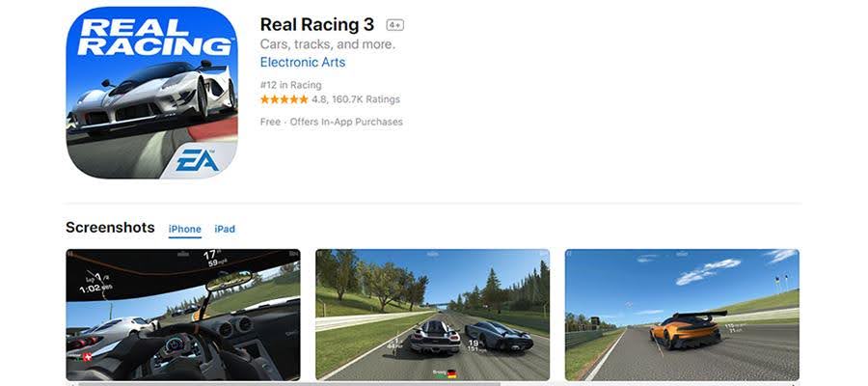Image resolution: width=868 pixels, height=386 pixels.
Task: Click the 160.7K Ratings text
Action: click(366, 99)
